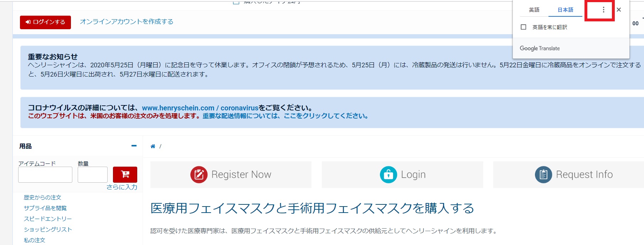The height and width of the screenshot is (245, 644).
Task: Add item with the red cart button
Action: [x=125, y=174]
